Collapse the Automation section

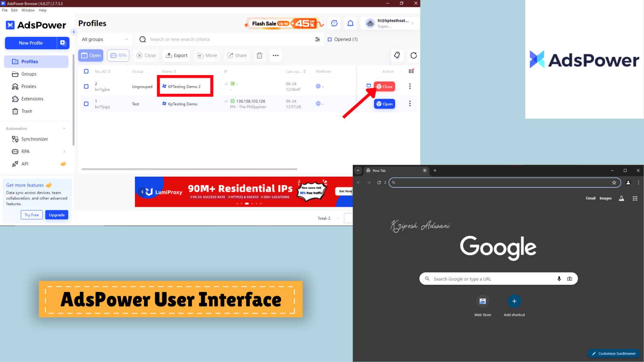(64, 129)
